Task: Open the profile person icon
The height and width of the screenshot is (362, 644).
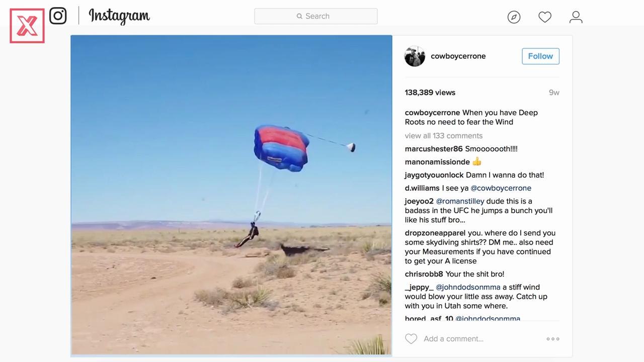Action: [576, 17]
